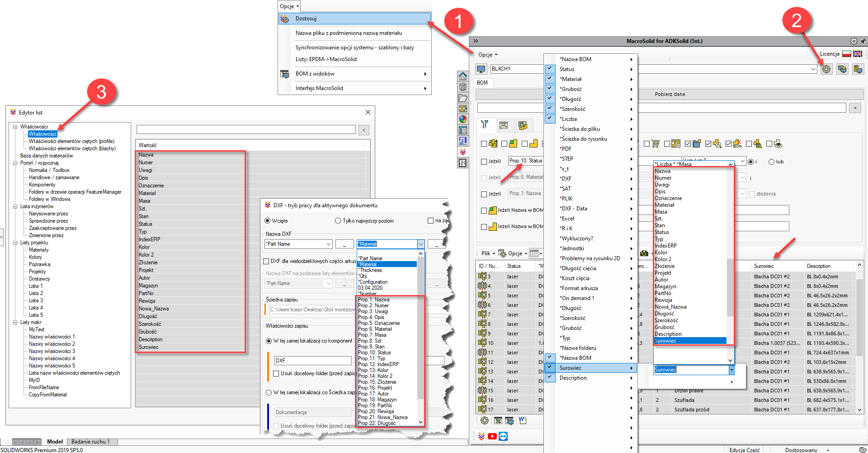Viewport: 868px width, 453px height.
Task: Open the folder icon in MacroSolid sidebar
Action: tap(462, 98)
